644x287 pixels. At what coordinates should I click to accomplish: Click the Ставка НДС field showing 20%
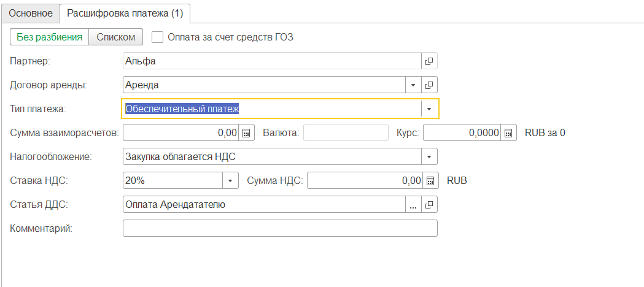[173, 180]
